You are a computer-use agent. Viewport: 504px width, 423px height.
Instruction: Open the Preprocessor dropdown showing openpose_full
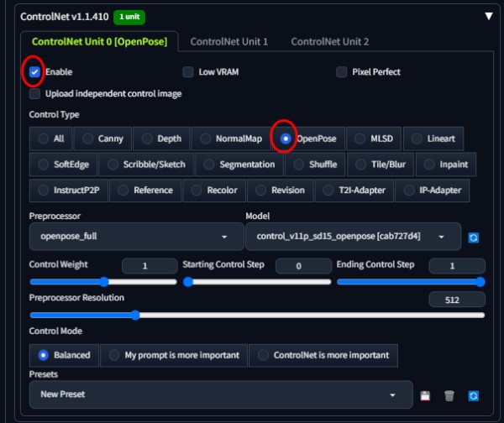coord(136,237)
